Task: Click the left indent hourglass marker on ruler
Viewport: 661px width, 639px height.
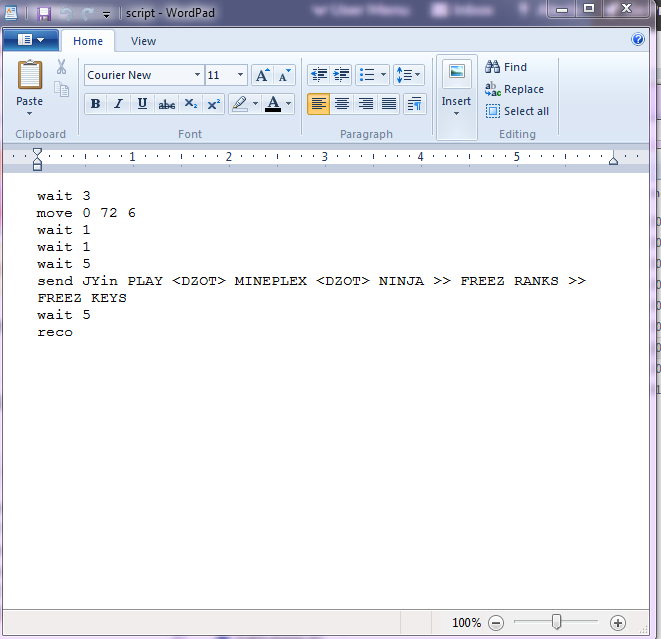Action: [x=37, y=159]
